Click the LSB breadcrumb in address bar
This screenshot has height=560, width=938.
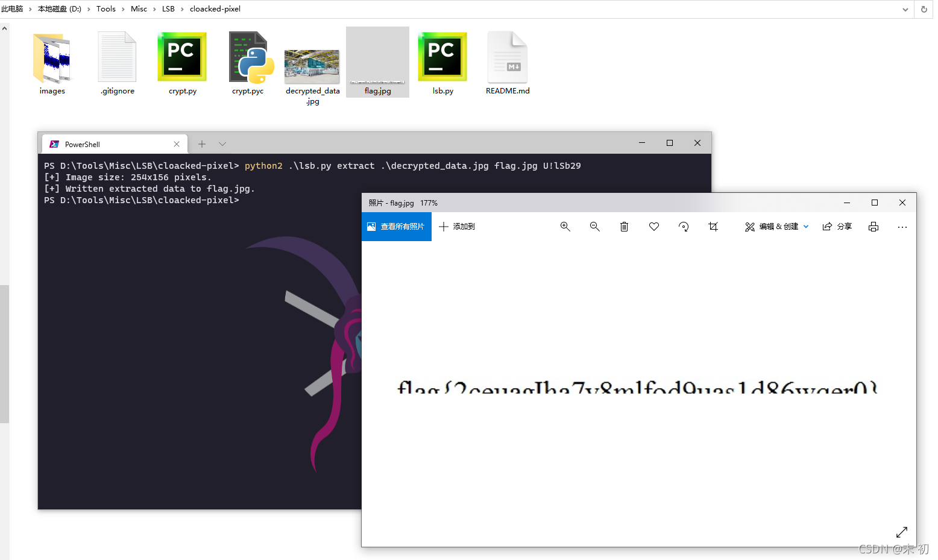pyautogui.click(x=168, y=9)
